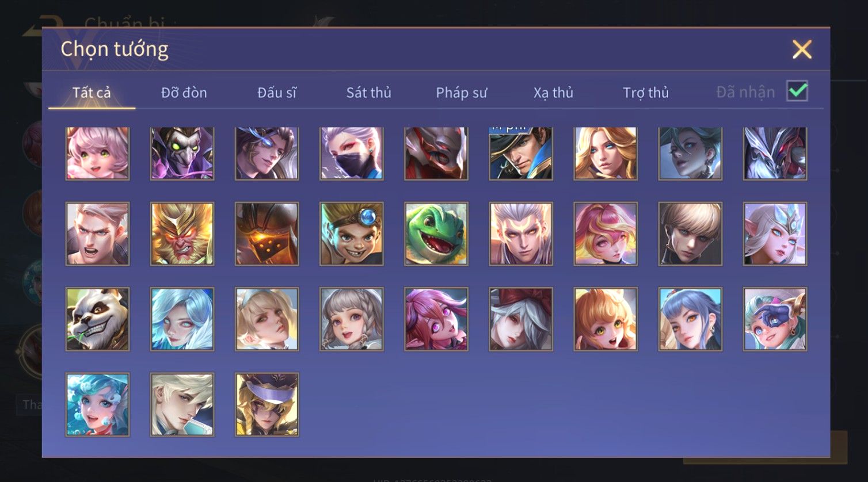The width and height of the screenshot is (868, 482).
Task: Select the masked silver-haired ninja hero
Action: point(352,154)
